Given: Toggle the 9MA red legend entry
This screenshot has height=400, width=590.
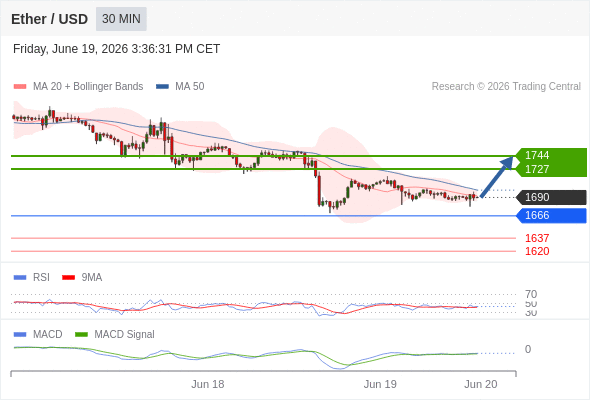Looking at the screenshot, I should point(82,277).
